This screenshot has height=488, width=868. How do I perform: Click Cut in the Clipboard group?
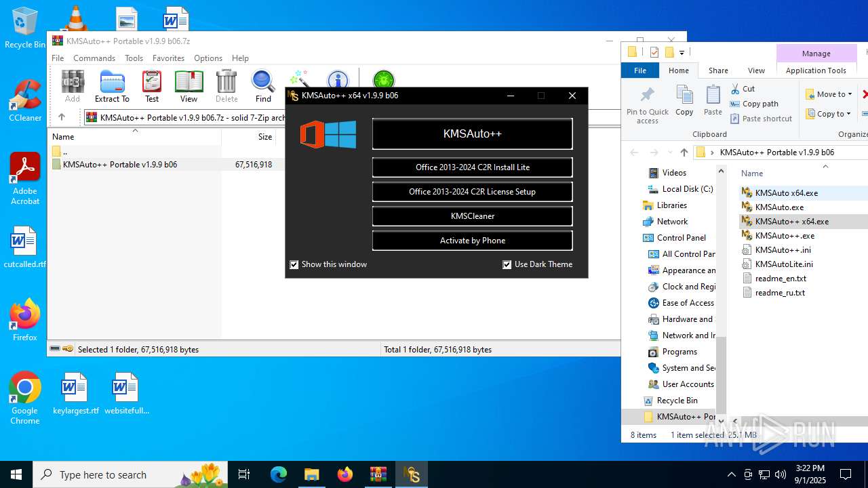(743, 89)
